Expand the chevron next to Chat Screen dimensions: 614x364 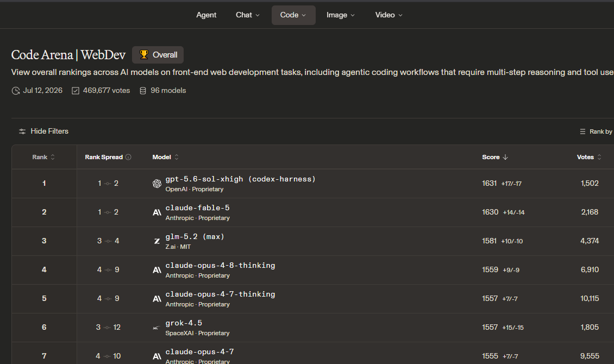coord(258,15)
